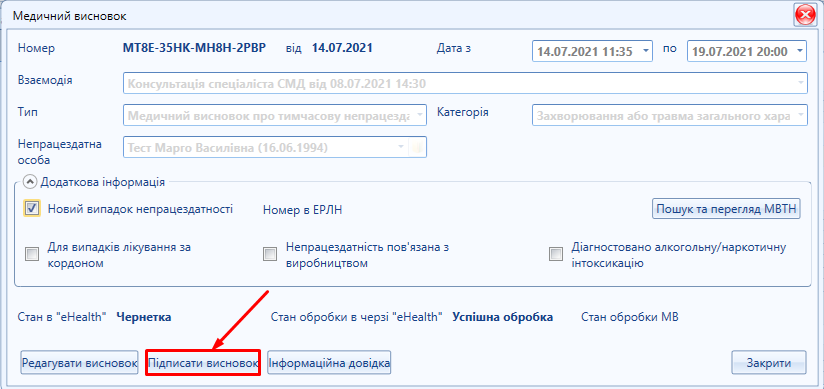
Task: Click Редагувати висновок button
Action: (x=79, y=363)
